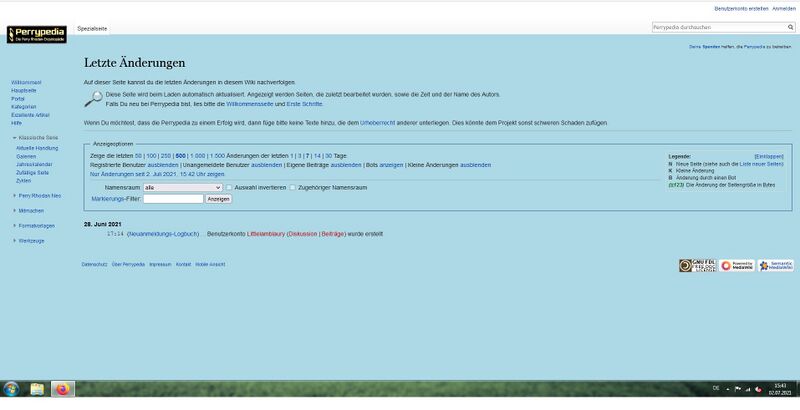Click the Windows Start button
Screen dimensions: 800x410
(11, 388)
